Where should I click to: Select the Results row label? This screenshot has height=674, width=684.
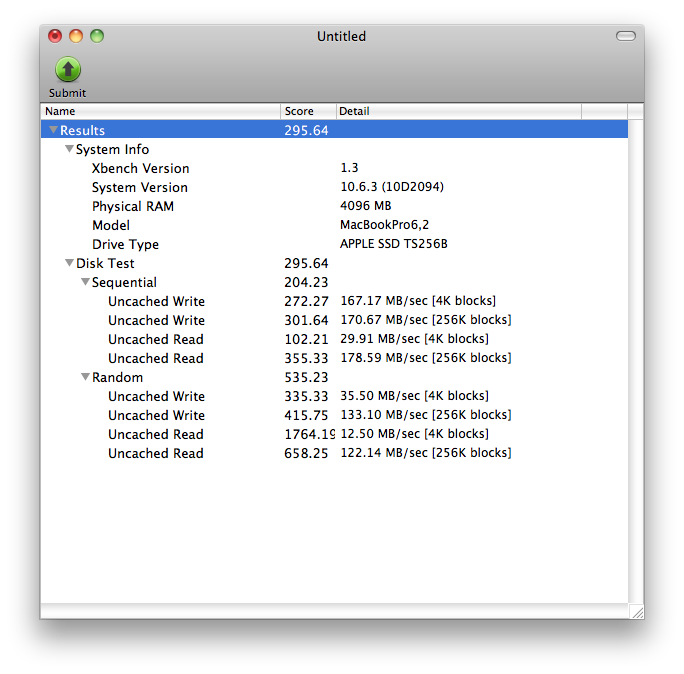[82, 130]
